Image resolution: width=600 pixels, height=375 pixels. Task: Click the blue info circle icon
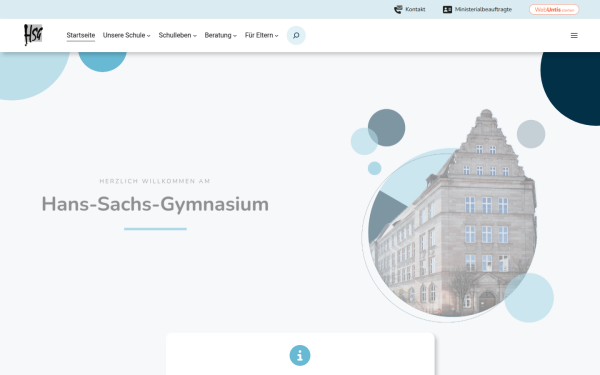click(300, 355)
